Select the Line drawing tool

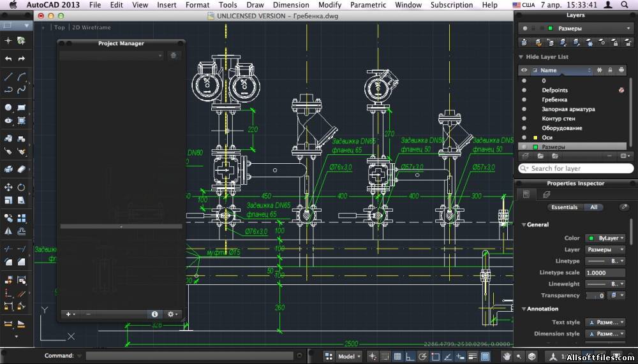click(8, 76)
